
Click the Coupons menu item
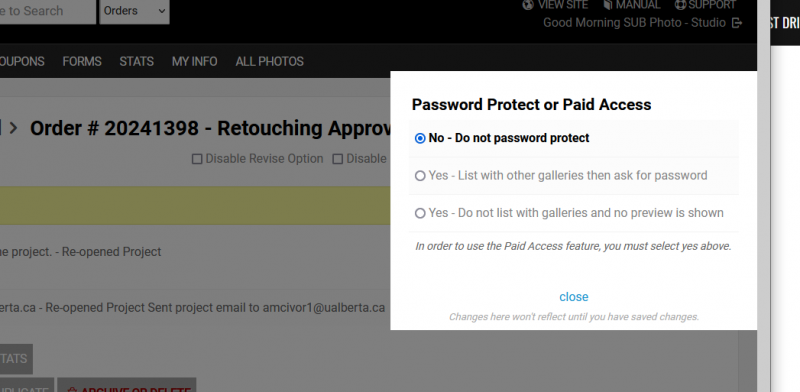pos(22,61)
